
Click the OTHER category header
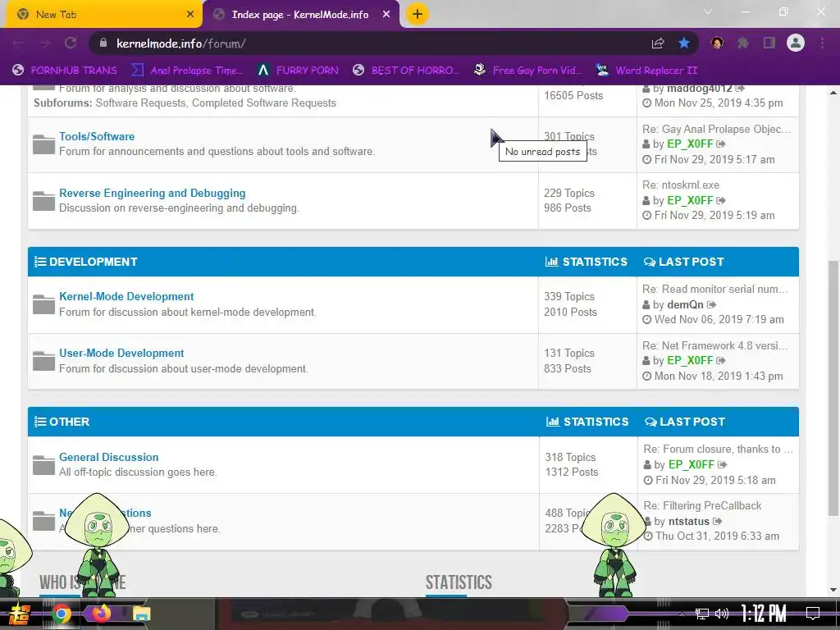coord(69,422)
